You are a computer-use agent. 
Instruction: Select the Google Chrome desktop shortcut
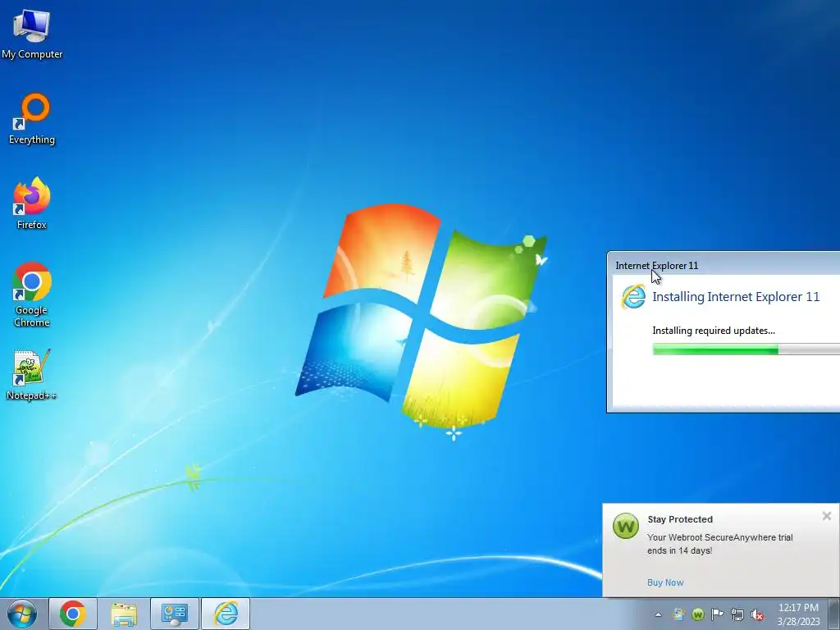[x=32, y=294]
